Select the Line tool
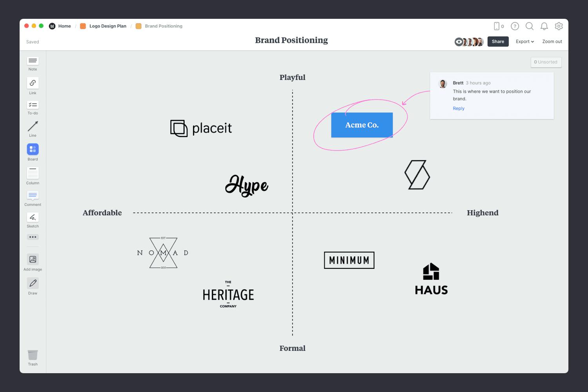The width and height of the screenshot is (588, 392). [x=33, y=128]
